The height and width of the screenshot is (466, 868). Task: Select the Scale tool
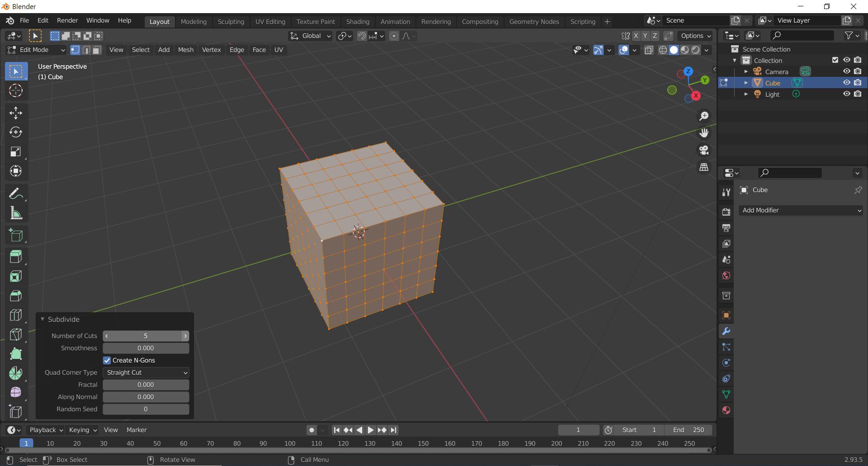pos(16,151)
